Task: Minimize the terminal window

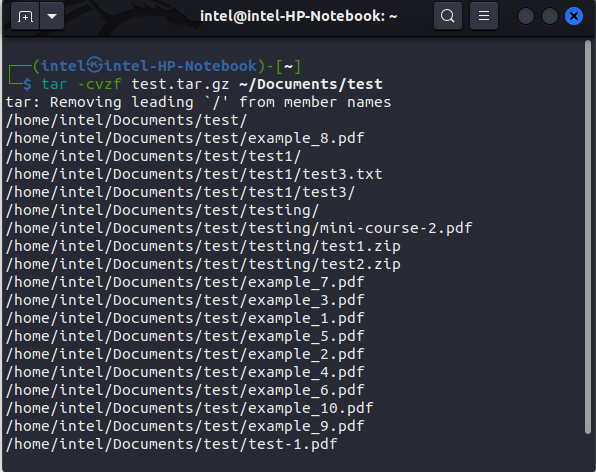Action: click(526, 16)
